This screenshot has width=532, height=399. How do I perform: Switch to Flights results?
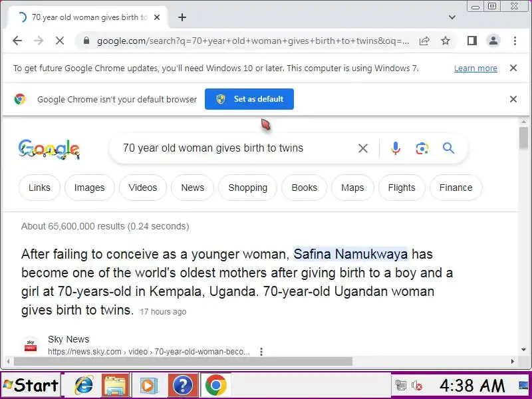point(402,188)
